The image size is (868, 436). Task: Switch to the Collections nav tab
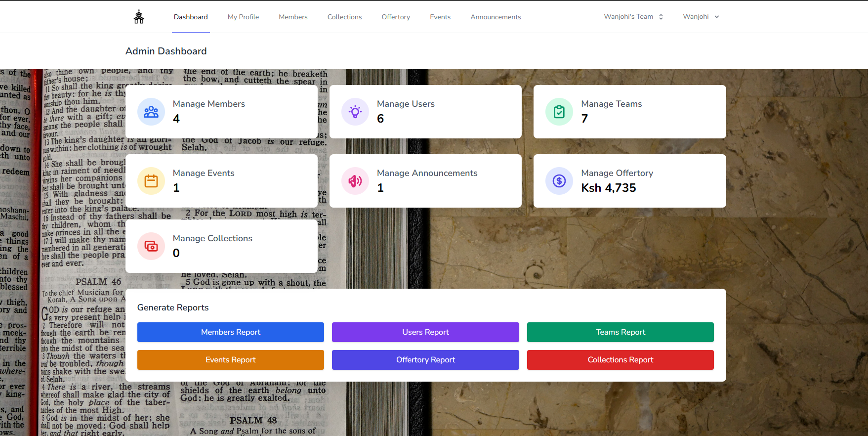tap(344, 17)
